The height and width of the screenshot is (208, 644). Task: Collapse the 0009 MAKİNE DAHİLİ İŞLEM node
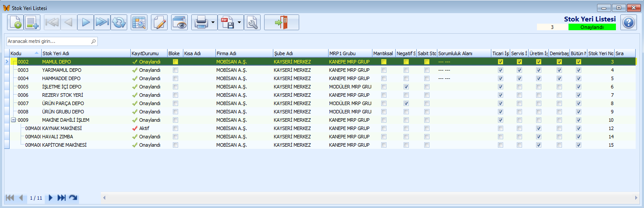(x=13, y=120)
